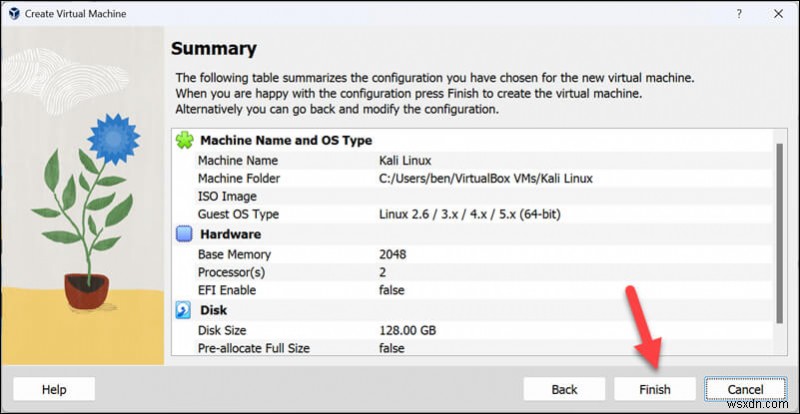Click the Processor(s) row label
This screenshot has width=800, height=414.
pos(232,272)
